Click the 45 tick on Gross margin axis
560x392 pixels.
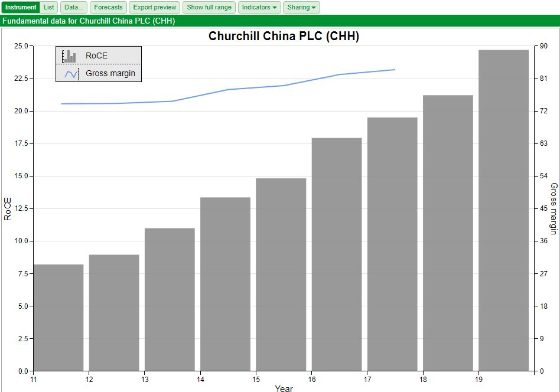click(x=543, y=208)
